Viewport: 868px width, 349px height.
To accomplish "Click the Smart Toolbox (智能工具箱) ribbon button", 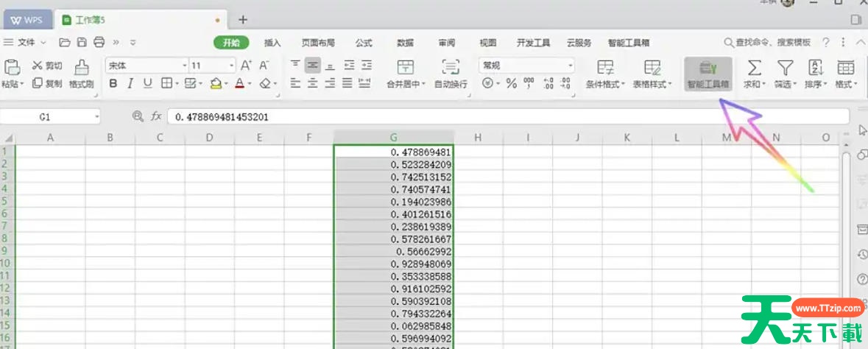I will (x=708, y=74).
